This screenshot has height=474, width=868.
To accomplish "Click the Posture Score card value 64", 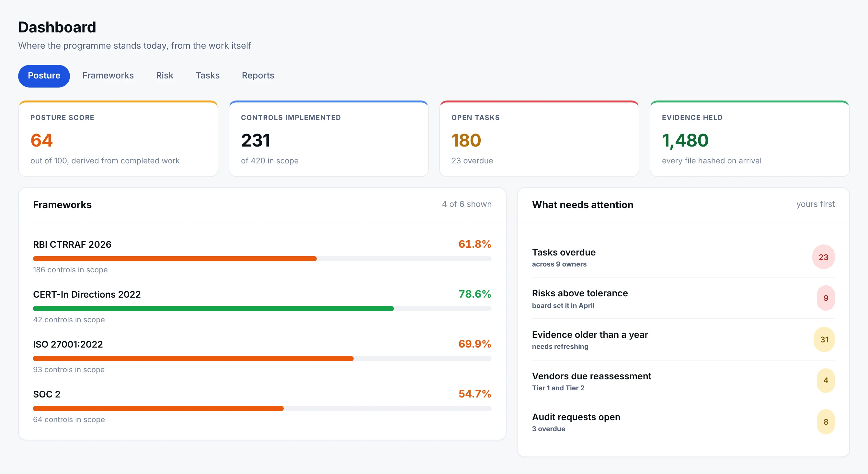I will (42, 140).
